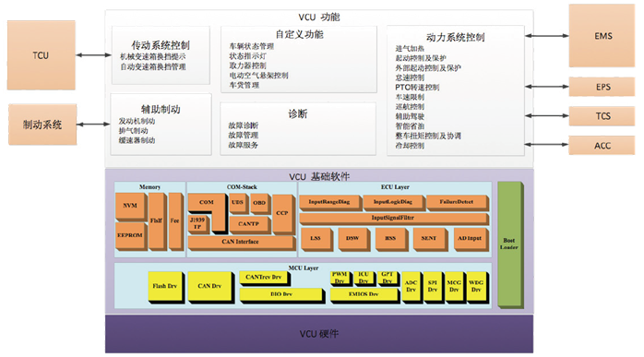This screenshot has width=644, height=357.
Task: Click the DIO Drv block
Action: 281,295
